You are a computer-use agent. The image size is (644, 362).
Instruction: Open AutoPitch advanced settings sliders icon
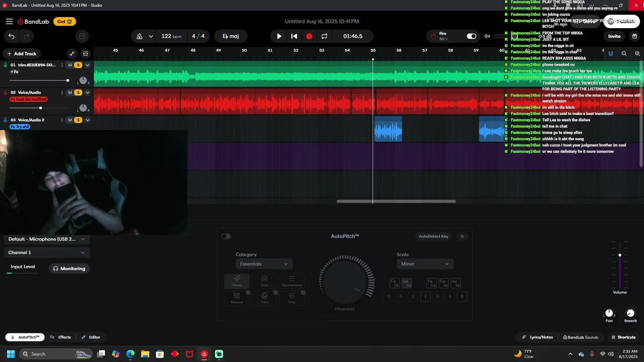462,236
